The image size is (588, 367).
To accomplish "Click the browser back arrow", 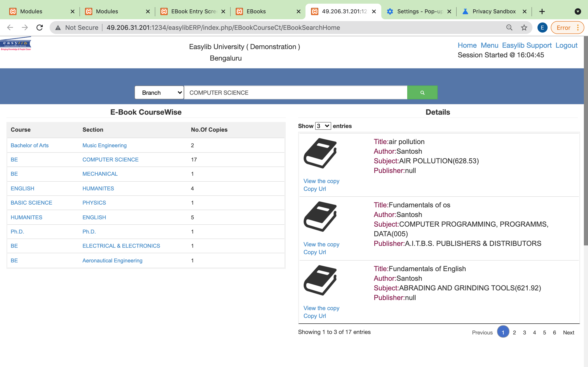I will [10, 28].
